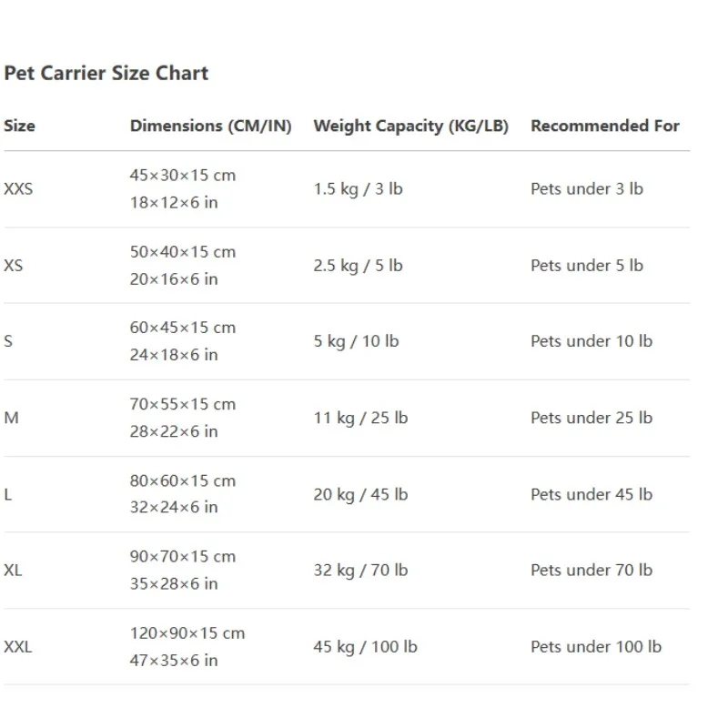Click the 32 kg / 70 lb cell

360,571
